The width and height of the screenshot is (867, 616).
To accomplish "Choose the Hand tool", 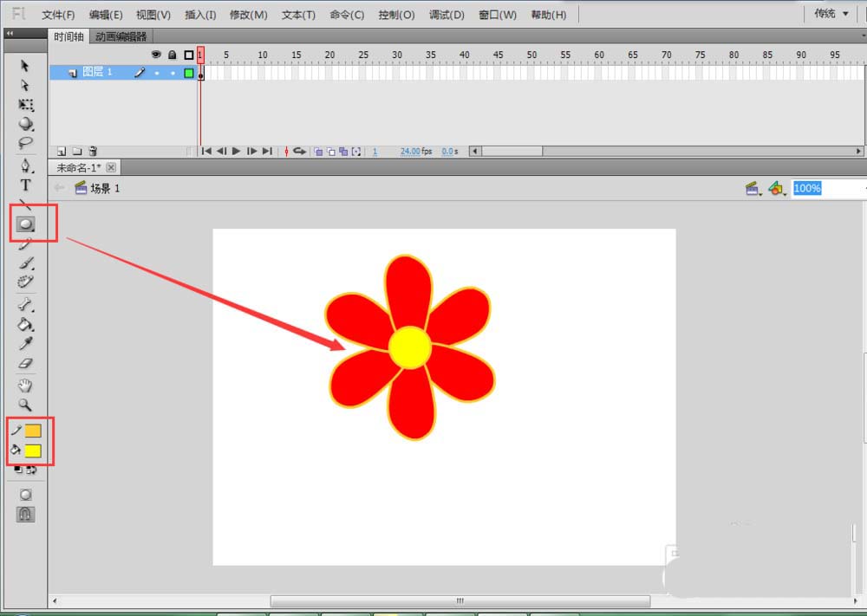I will click(x=25, y=385).
